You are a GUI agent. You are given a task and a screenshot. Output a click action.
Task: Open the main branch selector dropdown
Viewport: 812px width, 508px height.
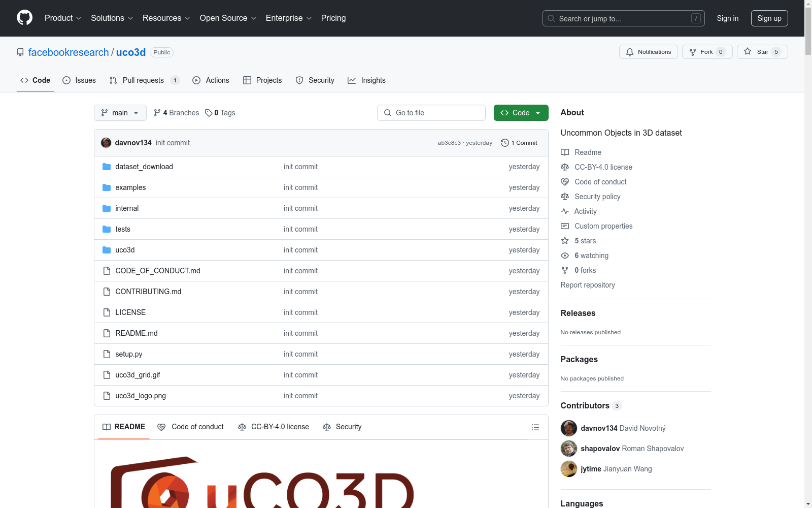click(x=120, y=113)
